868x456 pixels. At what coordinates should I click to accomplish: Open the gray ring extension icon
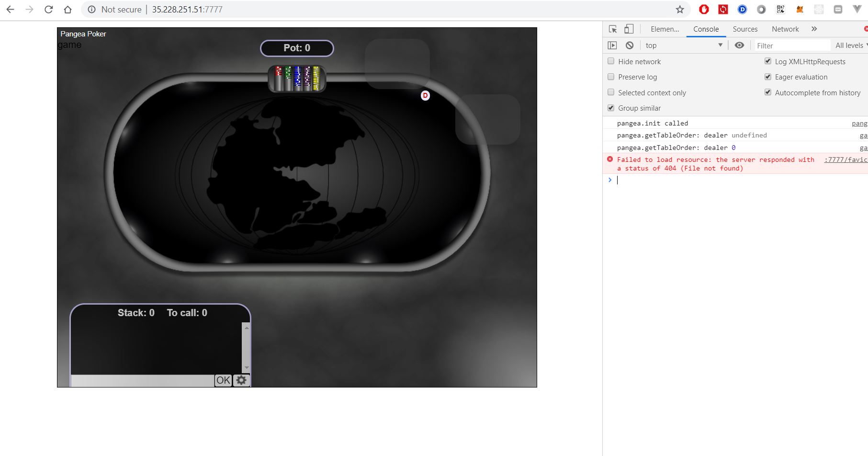[761, 10]
